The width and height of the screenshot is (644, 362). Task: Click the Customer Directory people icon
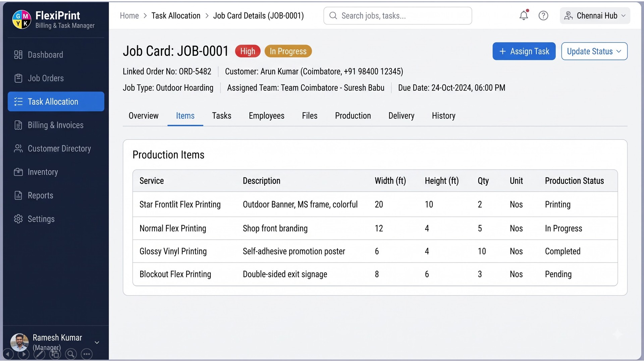click(x=18, y=148)
